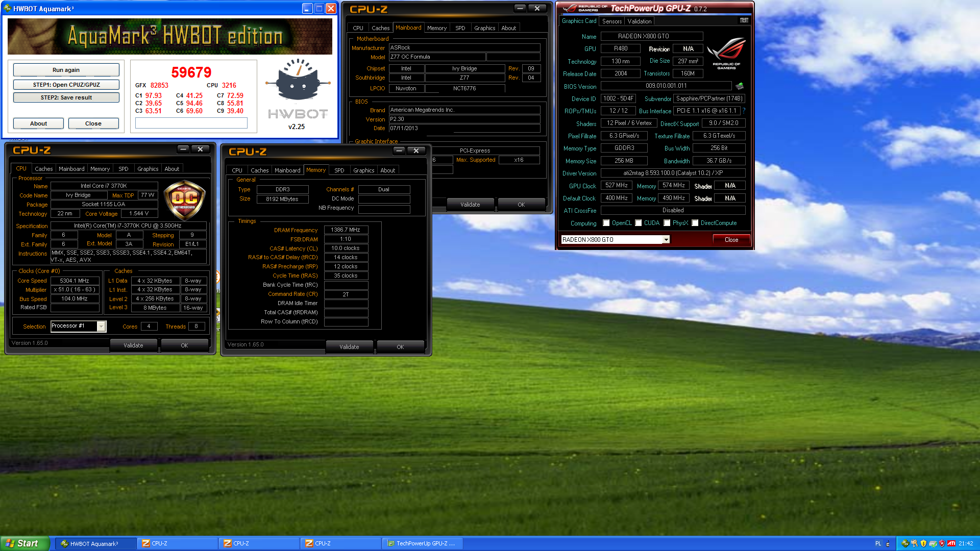Click the Multiplier value x 51.0
This screenshot has height=551, width=980.
tap(75, 290)
